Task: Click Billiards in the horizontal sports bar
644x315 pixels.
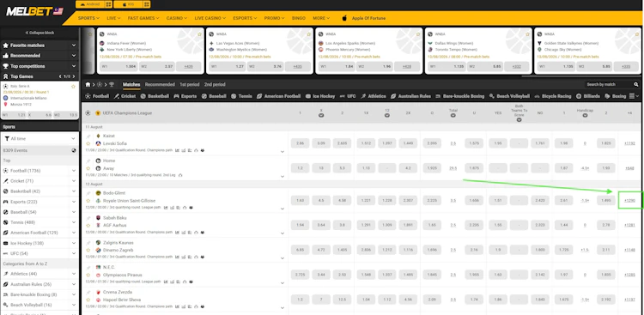Action: click(589, 96)
